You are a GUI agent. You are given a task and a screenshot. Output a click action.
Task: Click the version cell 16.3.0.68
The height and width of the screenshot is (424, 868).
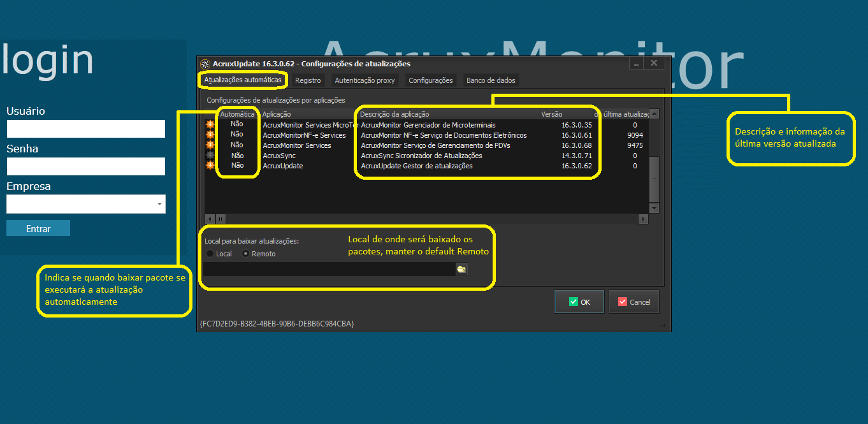pyautogui.click(x=577, y=145)
